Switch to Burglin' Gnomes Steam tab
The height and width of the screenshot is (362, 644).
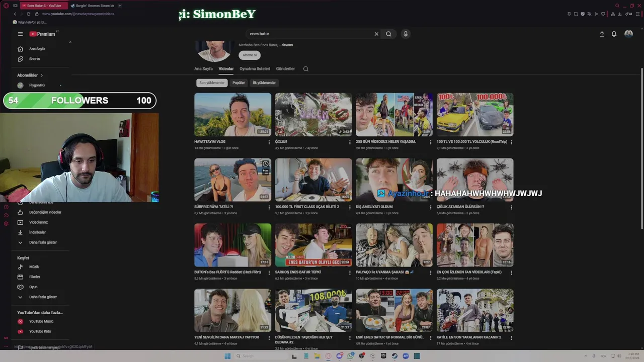tap(92, 6)
